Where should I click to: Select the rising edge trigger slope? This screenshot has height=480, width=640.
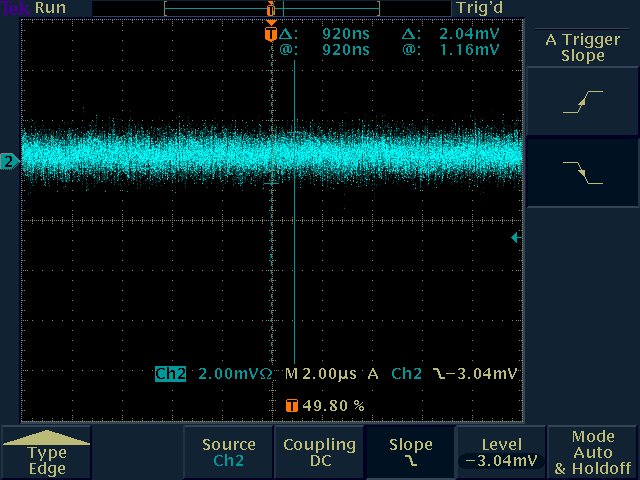tap(582, 102)
